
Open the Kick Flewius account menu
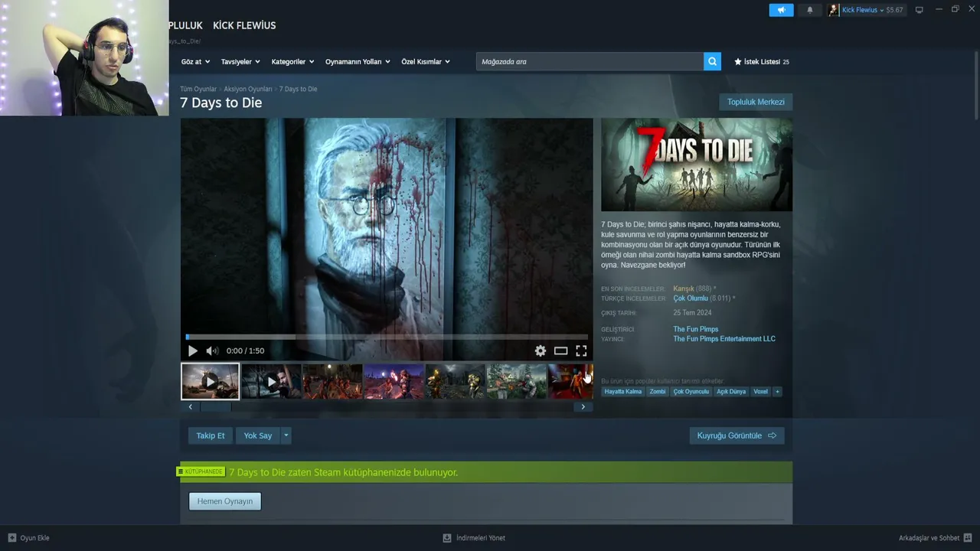pyautogui.click(x=866, y=10)
